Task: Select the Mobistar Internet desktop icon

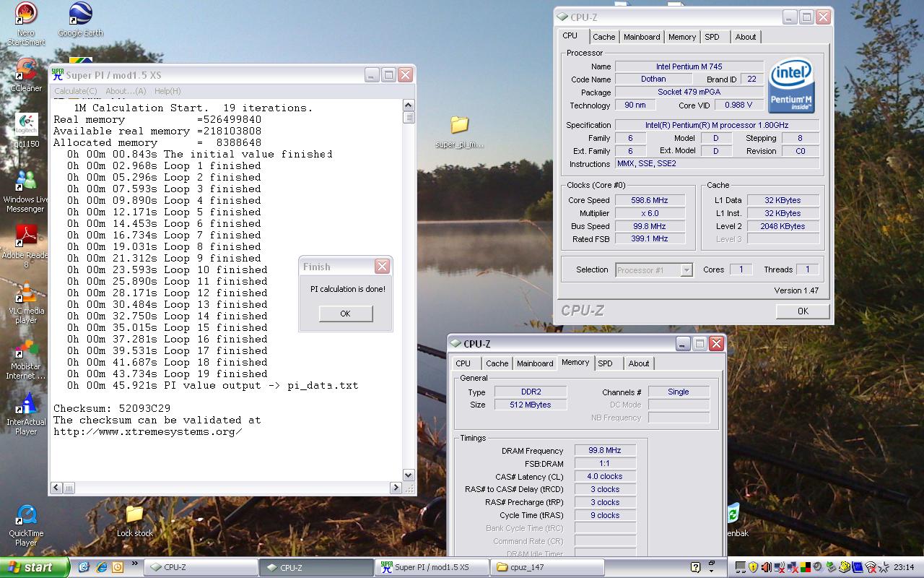Action: pos(26,358)
